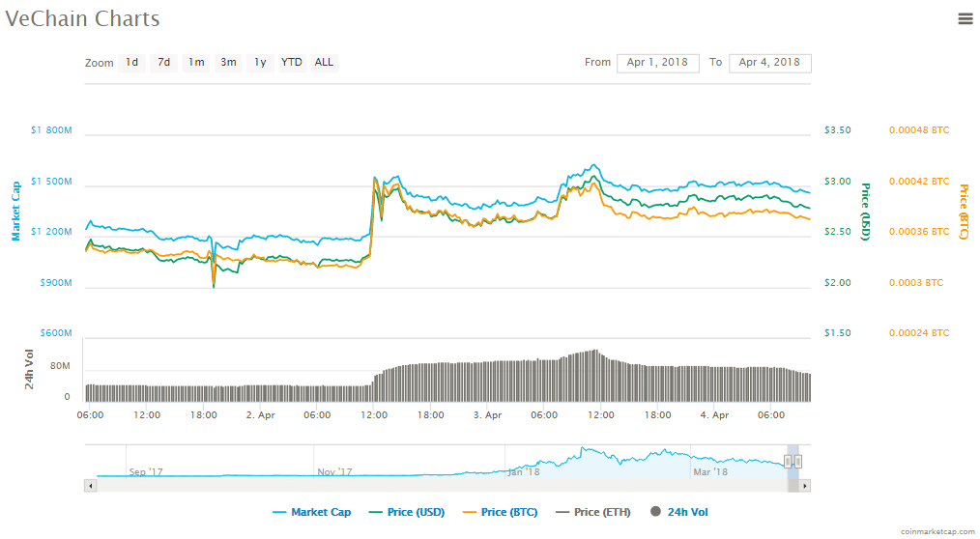Click the '2. Apr' time axis label

261,415
